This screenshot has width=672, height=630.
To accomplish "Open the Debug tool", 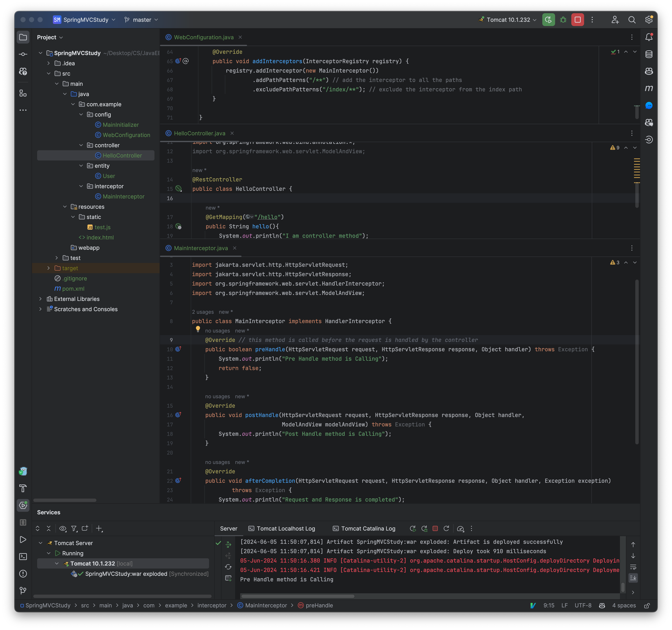I will (563, 20).
